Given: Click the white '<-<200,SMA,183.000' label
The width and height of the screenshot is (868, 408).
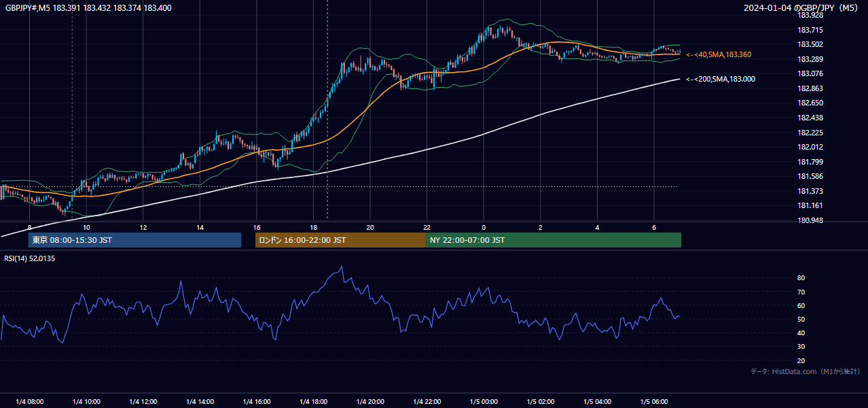Looking at the screenshot, I should tap(720, 80).
